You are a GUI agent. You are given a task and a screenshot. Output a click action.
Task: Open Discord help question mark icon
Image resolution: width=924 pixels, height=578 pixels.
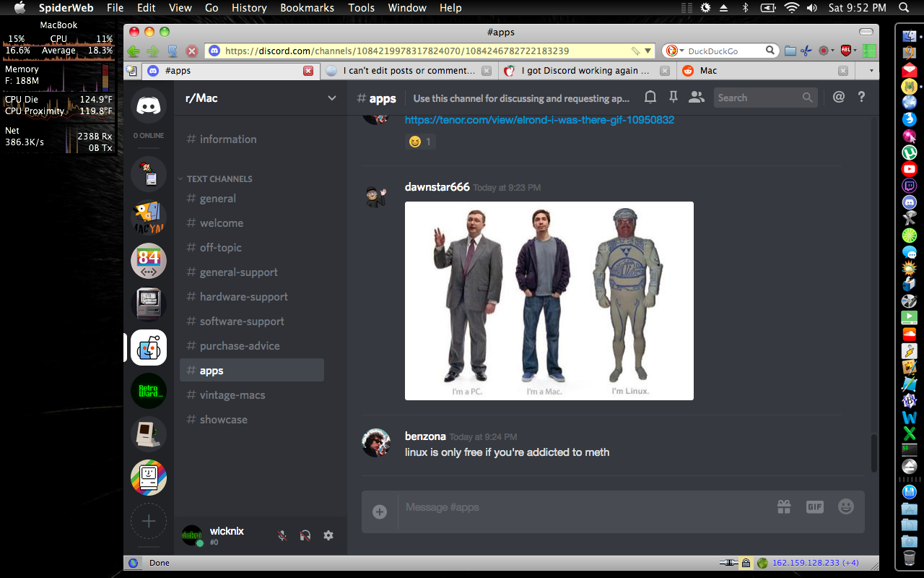pos(861,98)
